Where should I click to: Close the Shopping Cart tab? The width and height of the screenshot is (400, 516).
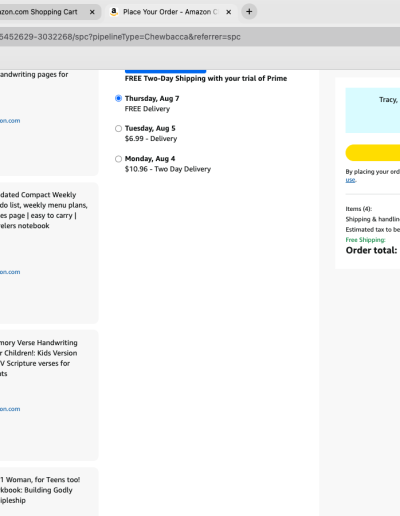point(92,12)
